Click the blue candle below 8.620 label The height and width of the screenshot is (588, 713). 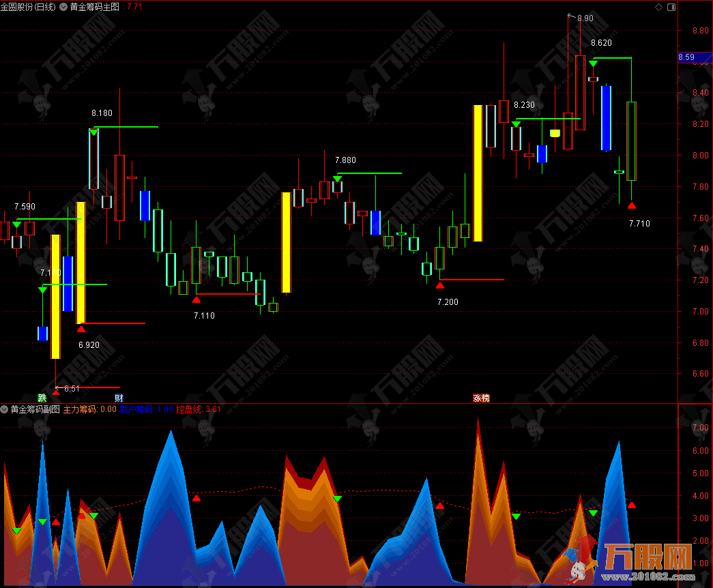click(606, 118)
